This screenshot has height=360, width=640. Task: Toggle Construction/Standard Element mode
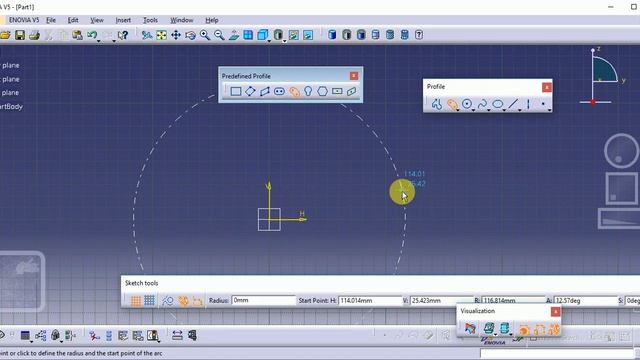pyautogui.click(x=167, y=301)
